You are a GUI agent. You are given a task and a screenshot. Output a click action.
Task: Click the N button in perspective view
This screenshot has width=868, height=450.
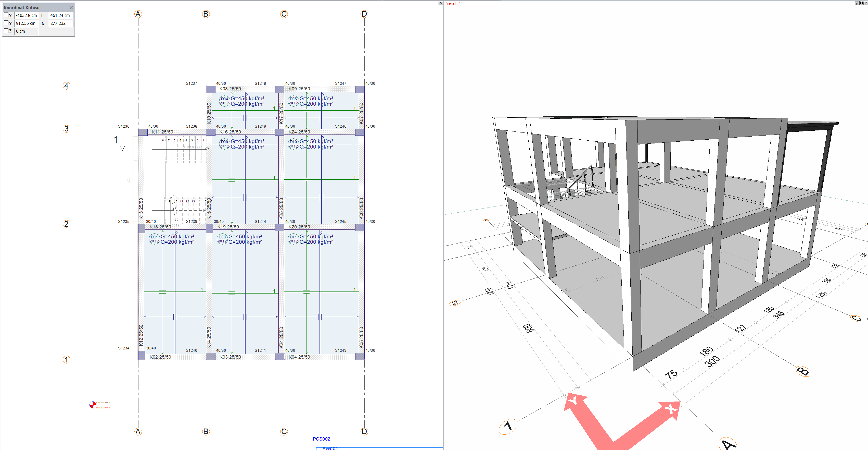862,3
